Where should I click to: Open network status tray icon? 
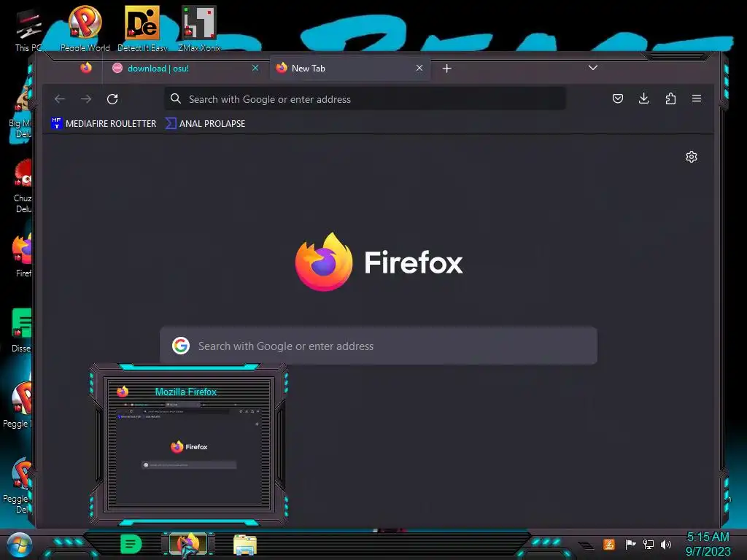tap(648, 544)
